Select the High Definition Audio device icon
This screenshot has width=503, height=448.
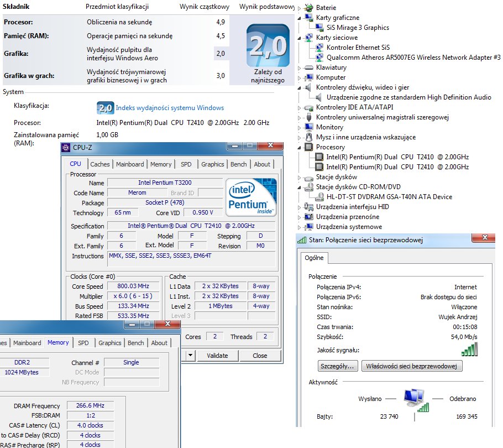pyautogui.click(x=318, y=97)
